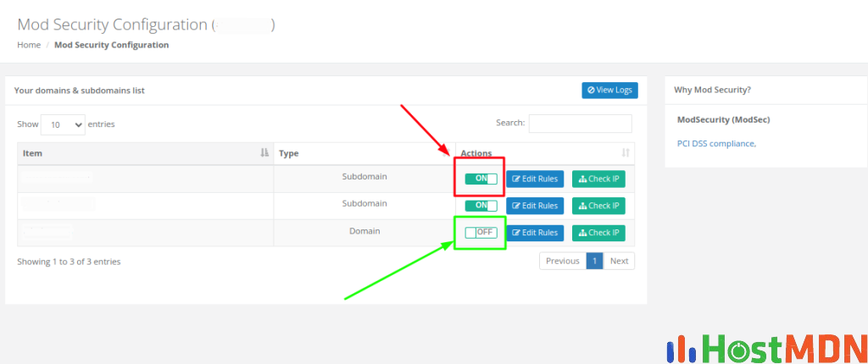Edit Rules for the Domain row
Viewport: 868px width, 364px height.
[535, 233]
